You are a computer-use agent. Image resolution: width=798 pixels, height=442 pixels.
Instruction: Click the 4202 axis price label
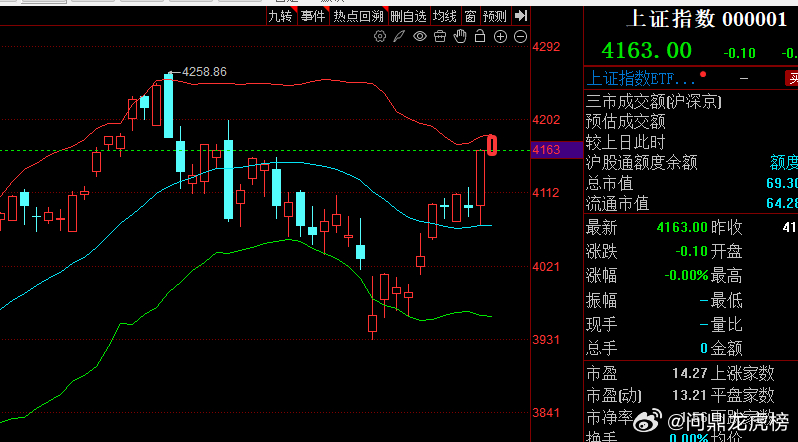coord(546,120)
